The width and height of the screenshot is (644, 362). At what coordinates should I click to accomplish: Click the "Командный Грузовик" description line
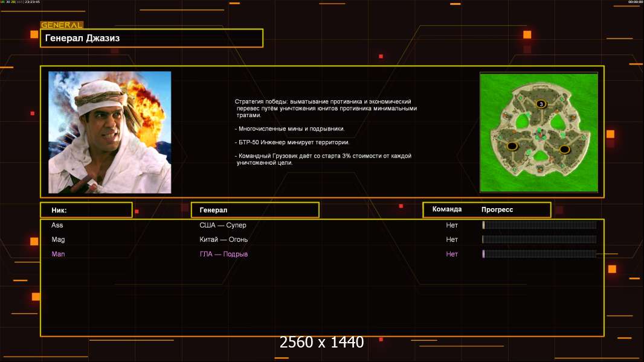point(323,159)
